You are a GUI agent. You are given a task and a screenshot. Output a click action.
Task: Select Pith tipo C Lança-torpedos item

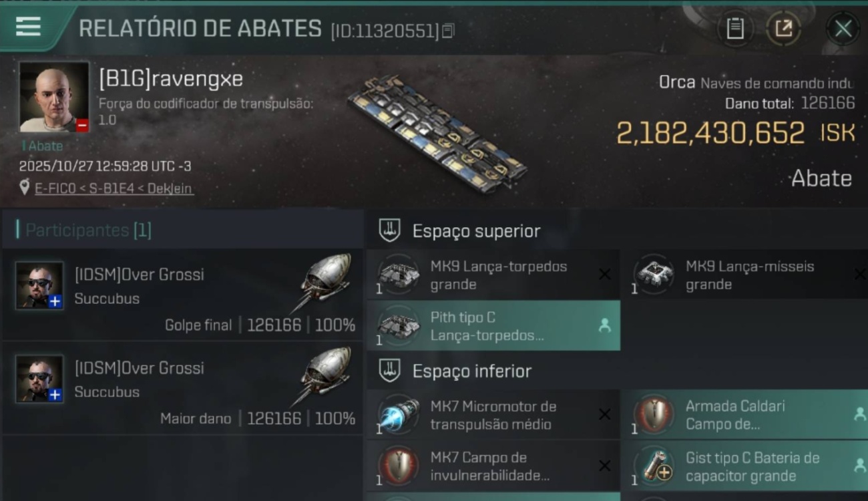pos(493,325)
